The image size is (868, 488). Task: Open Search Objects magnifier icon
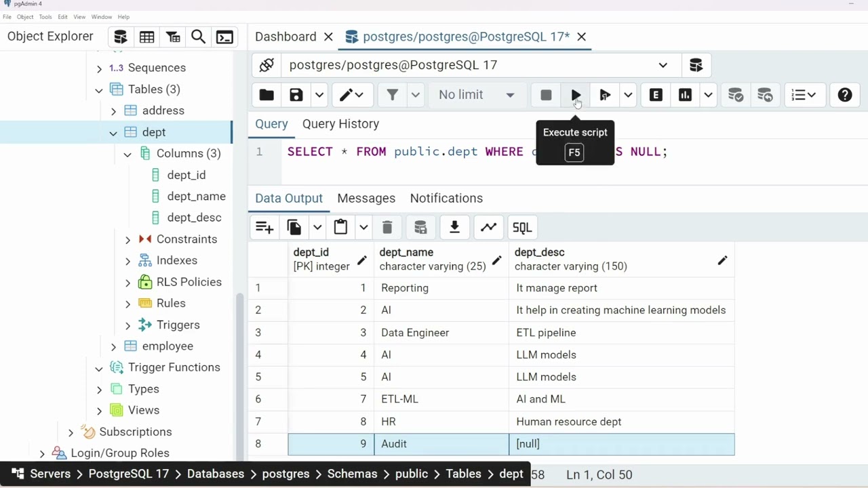198,37
